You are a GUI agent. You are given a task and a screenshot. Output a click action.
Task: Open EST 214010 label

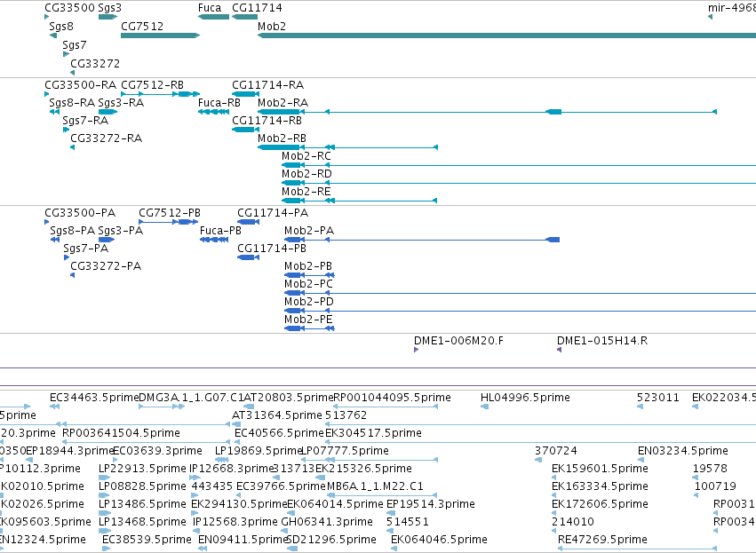coord(573,522)
